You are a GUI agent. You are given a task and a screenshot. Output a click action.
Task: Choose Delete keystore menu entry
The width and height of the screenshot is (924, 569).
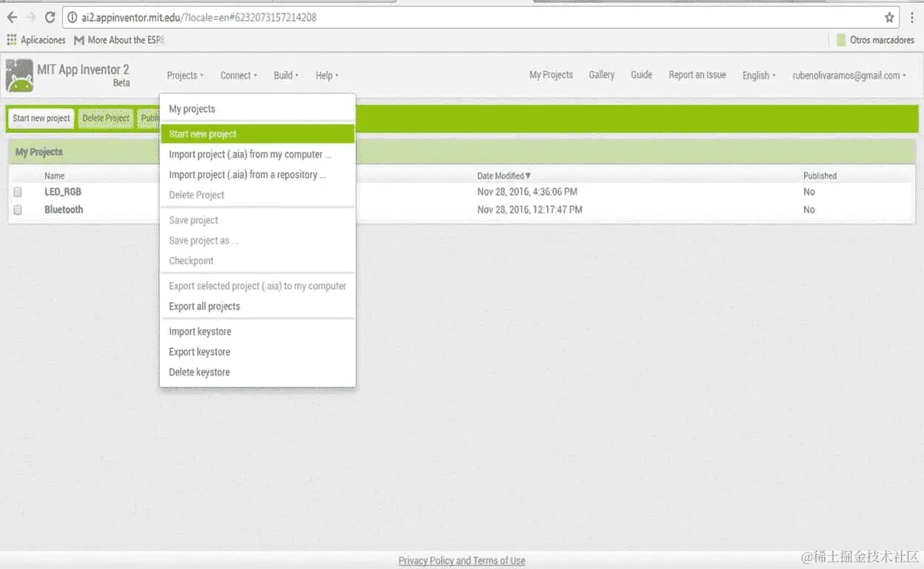[x=258, y=372]
